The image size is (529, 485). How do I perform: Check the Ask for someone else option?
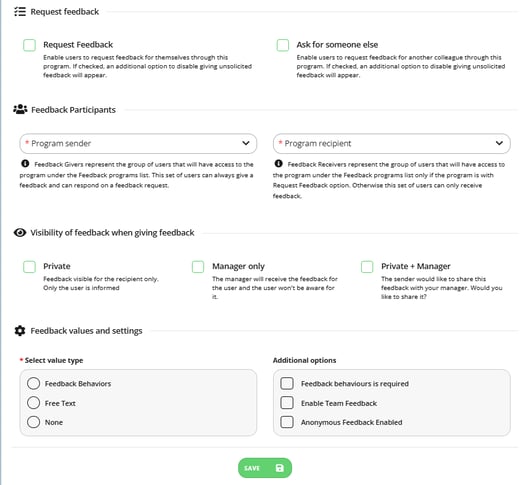tap(283, 45)
